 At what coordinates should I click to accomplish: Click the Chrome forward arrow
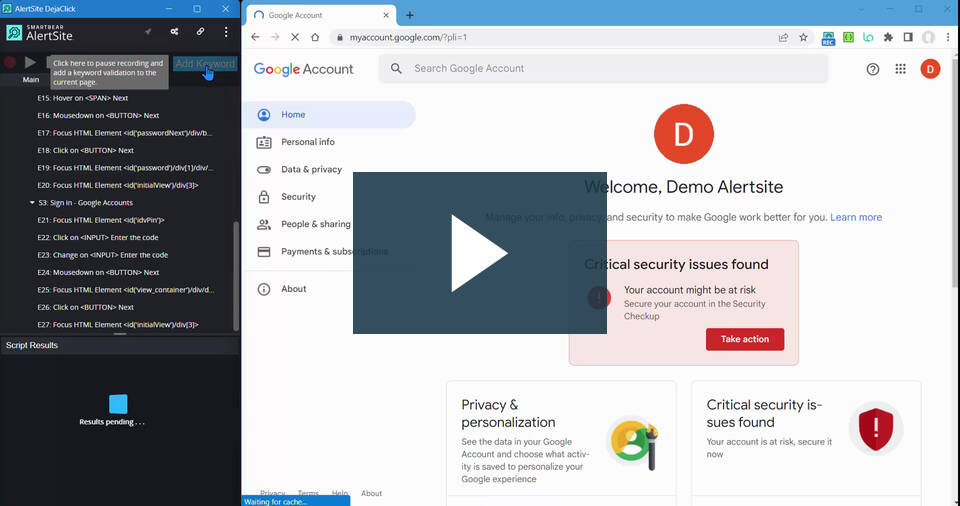point(275,37)
